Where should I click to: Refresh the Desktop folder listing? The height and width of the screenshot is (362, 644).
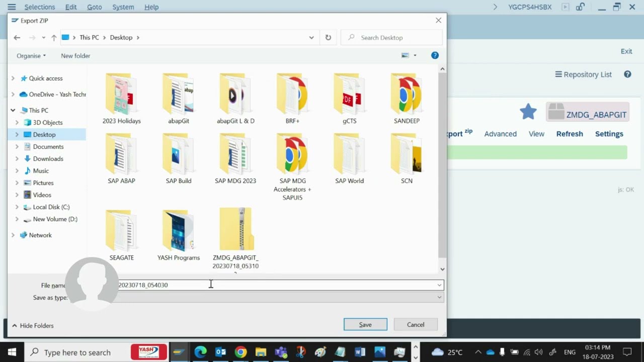coord(328,38)
